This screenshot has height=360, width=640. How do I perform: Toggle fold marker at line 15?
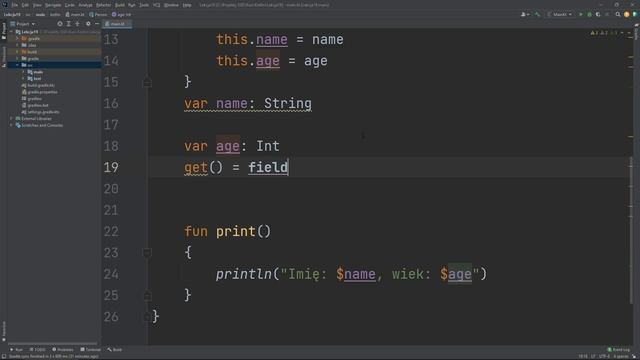pyautogui.click(x=147, y=82)
